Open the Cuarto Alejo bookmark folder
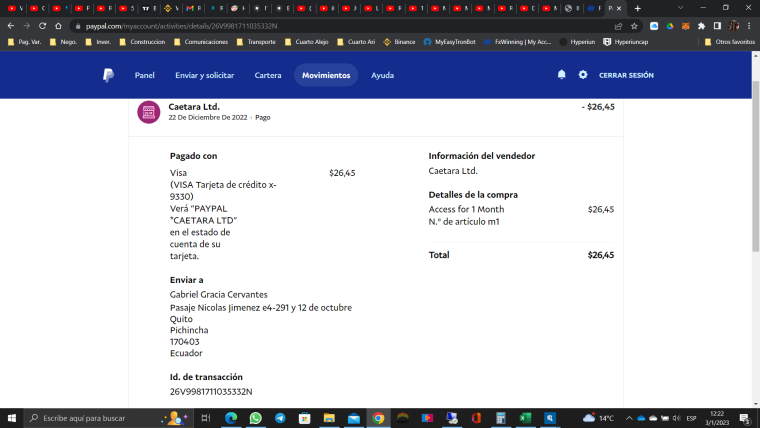The height and width of the screenshot is (428, 760). pyautogui.click(x=306, y=42)
